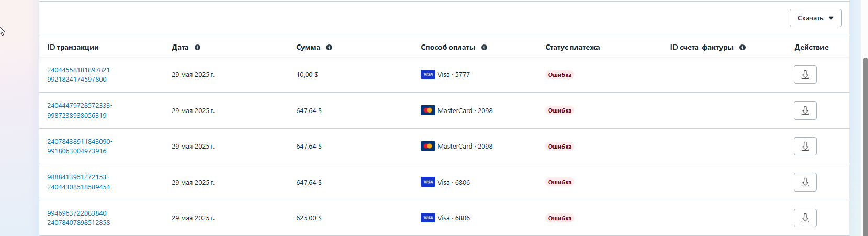The width and height of the screenshot is (868, 236).
Task: Download receipt for transaction 9888413951272153
Action: click(805, 182)
